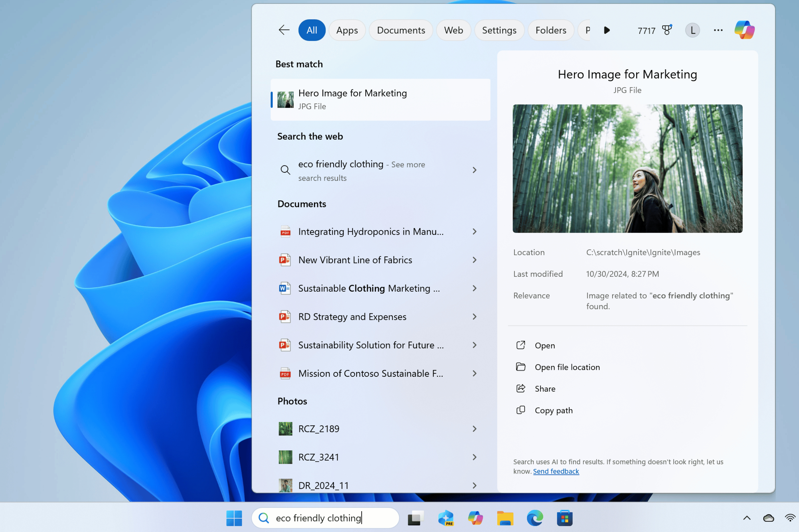Click the bamboo forest preview image

(627, 169)
